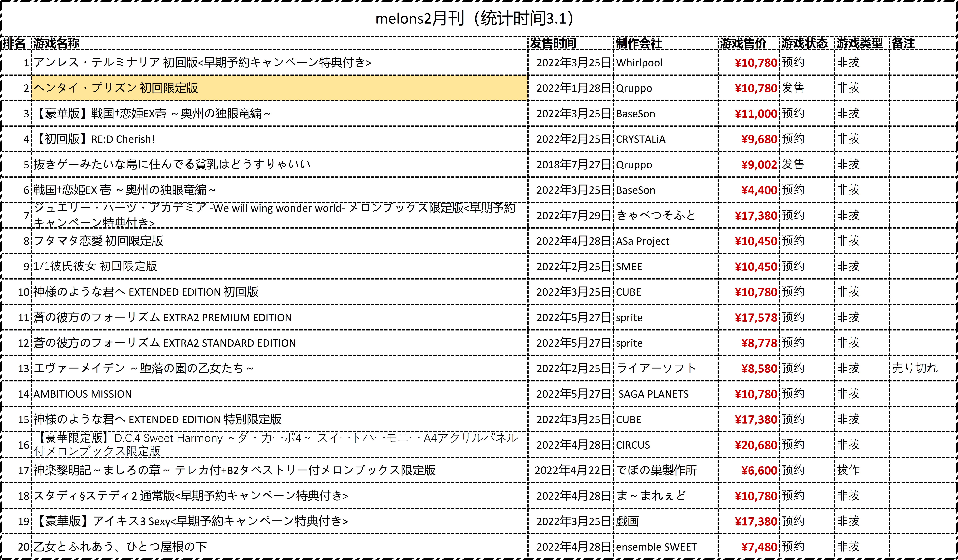This screenshot has height=560, width=958.
Task: Click the ¥20,680 price cell
Action: [749, 445]
